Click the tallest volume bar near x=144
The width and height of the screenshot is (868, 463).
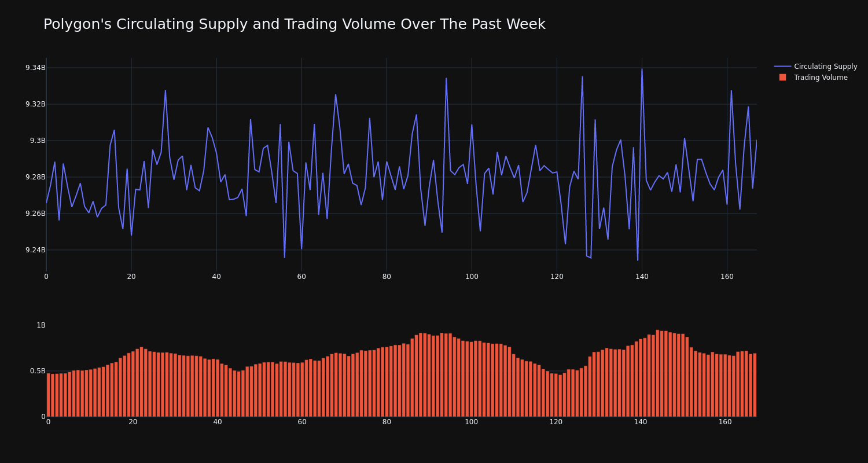[x=657, y=373]
